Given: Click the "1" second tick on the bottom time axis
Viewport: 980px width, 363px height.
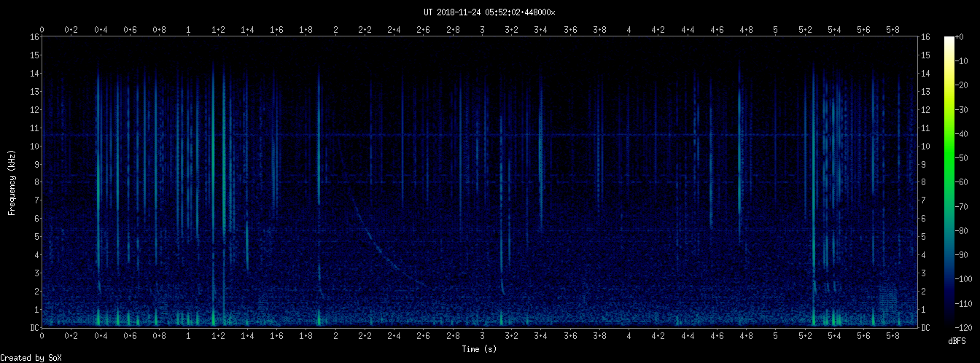Looking at the screenshot, I should coord(189,337).
